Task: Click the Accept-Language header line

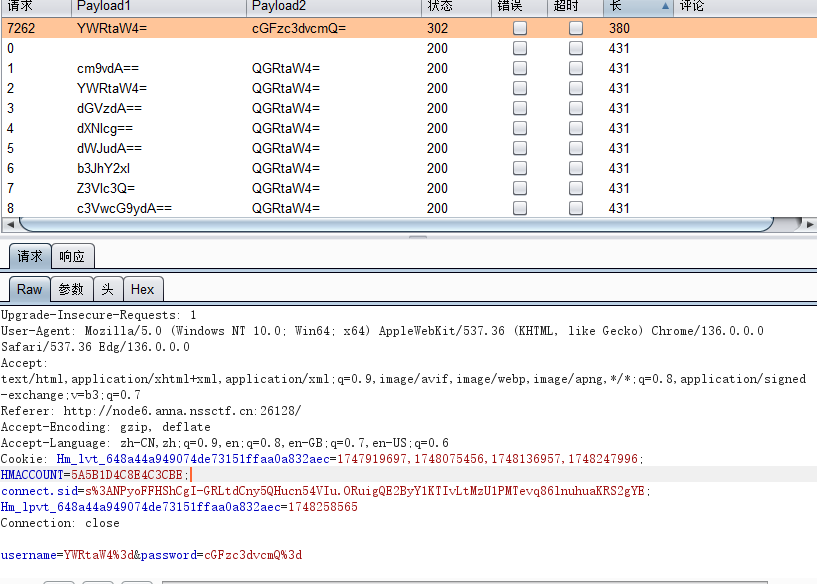Action: [225, 443]
